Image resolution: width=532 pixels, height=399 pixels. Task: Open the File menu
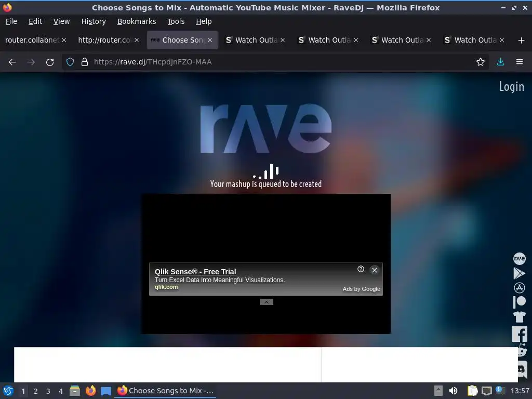pos(11,21)
